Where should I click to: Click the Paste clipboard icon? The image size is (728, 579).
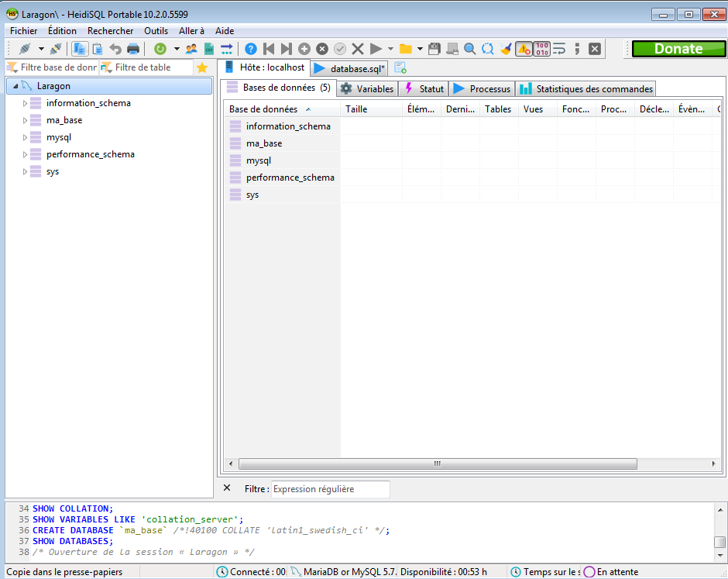point(98,49)
